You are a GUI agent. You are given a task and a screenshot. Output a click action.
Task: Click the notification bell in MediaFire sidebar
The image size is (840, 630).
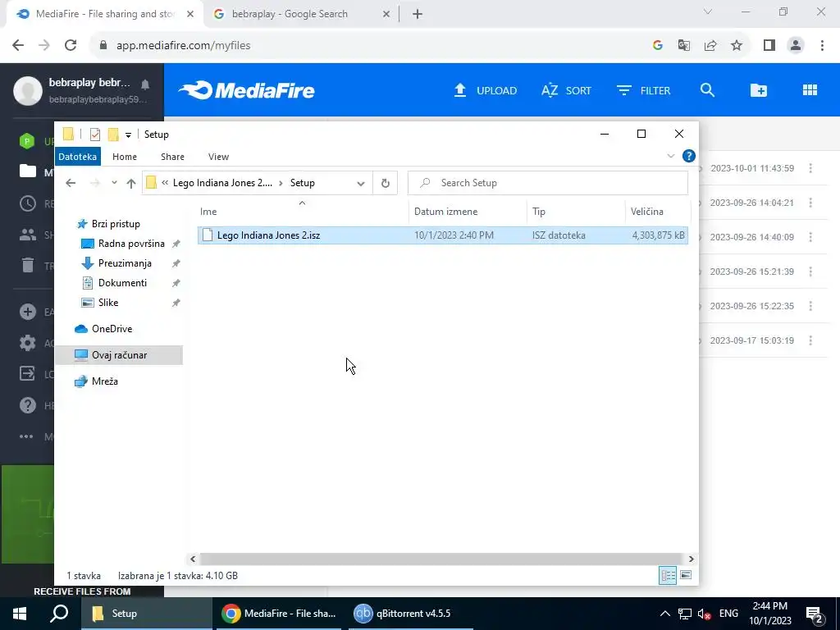pyautogui.click(x=145, y=84)
